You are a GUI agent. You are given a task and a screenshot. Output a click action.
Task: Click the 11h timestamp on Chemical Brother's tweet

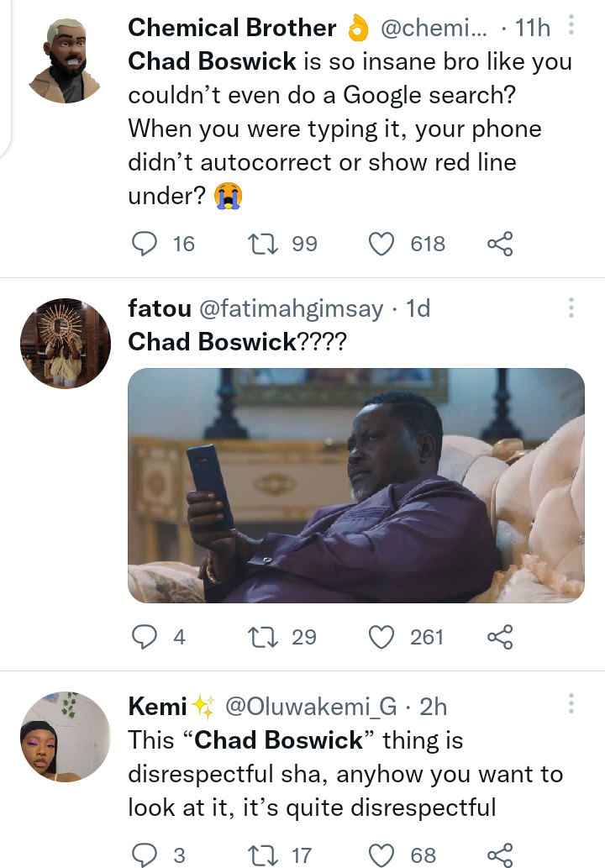click(x=533, y=27)
